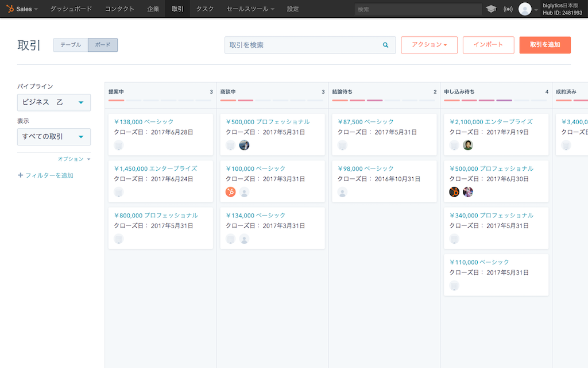Open the すべての取引 view dropdown

pyautogui.click(x=54, y=137)
